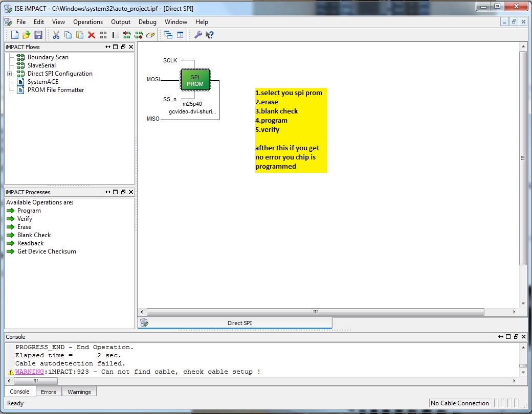Save the project with the floppy icon

tap(38, 35)
